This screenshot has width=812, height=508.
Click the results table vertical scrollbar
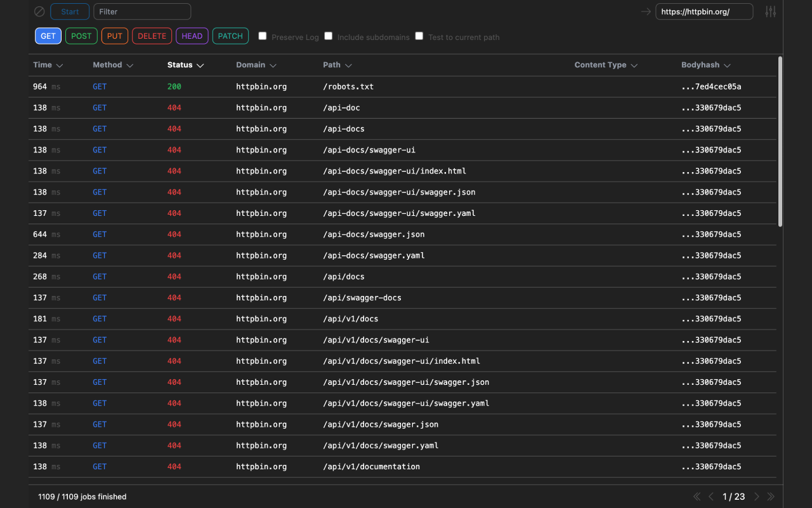(x=780, y=141)
